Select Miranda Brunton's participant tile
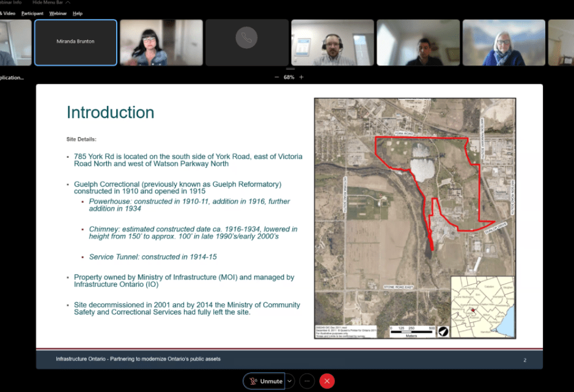The height and width of the screenshot is (392, 574). [x=76, y=42]
